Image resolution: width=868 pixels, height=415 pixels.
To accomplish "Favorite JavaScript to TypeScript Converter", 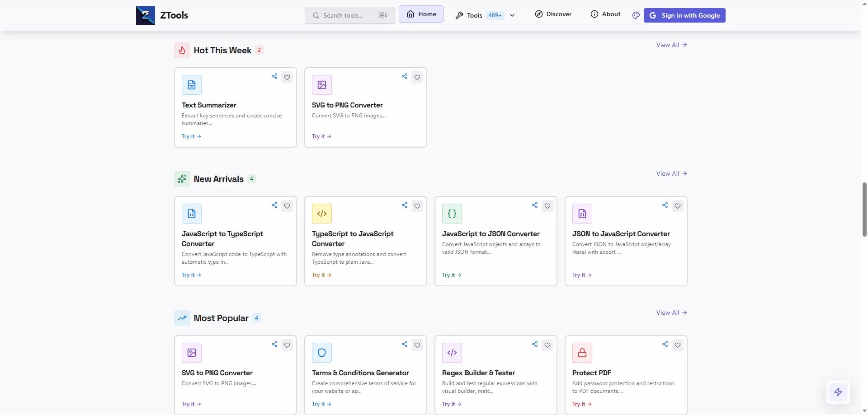I will pyautogui.click(x=287, y=206).
